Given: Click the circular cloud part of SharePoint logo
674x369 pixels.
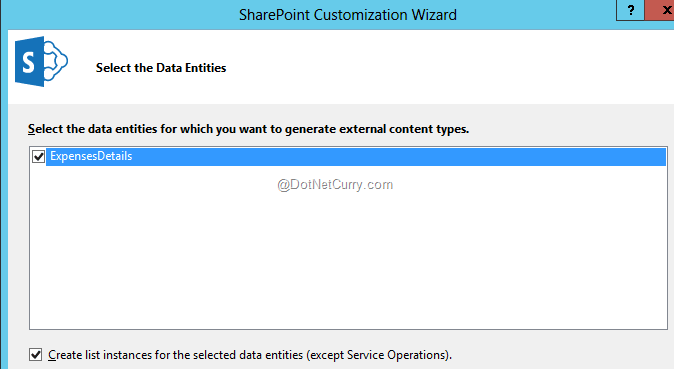Looking at the screenshot, I should pos(56,61).
